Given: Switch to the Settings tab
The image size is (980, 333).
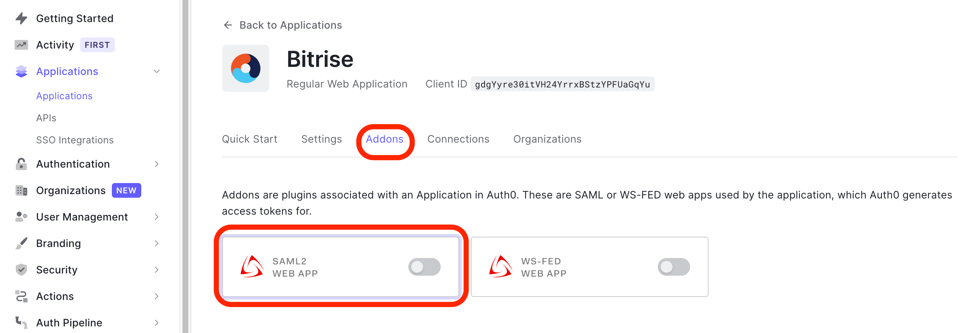Looking at the screenshot, I should click(x=322, y=139).
